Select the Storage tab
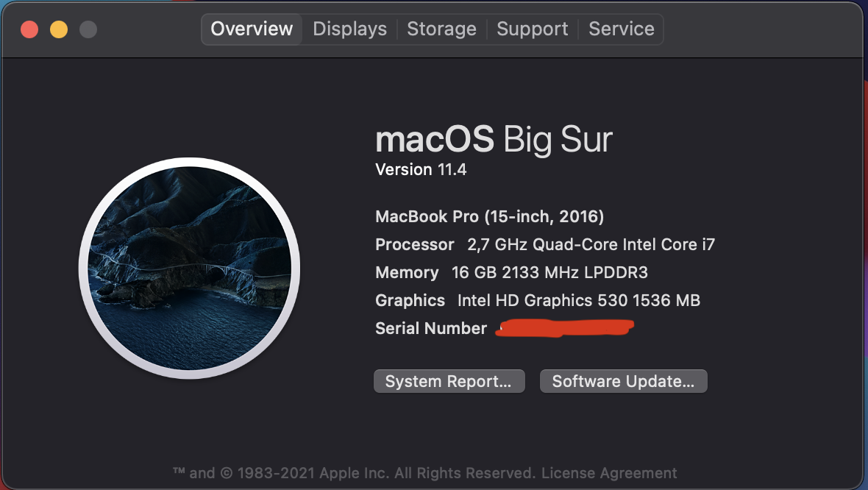Screen dimensions: 868x490 [x=441, y=29]
